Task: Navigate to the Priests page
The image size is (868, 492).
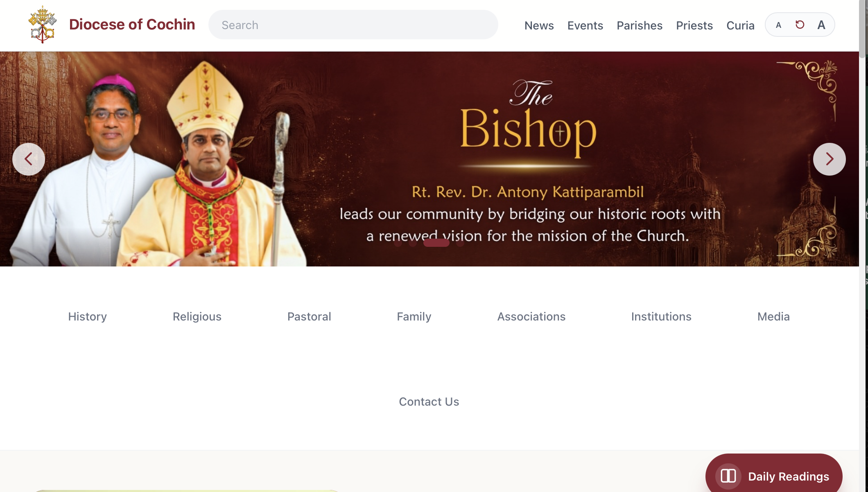Action: tap(694, 25)
